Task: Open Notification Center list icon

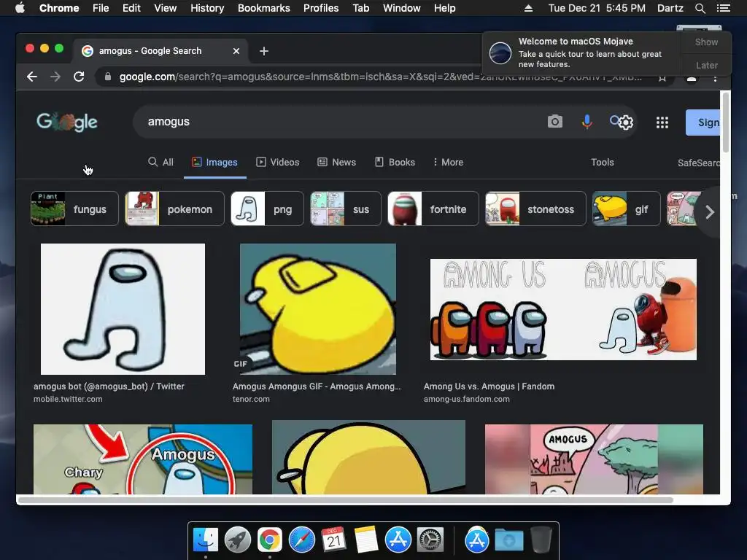Action: [723, 8]
